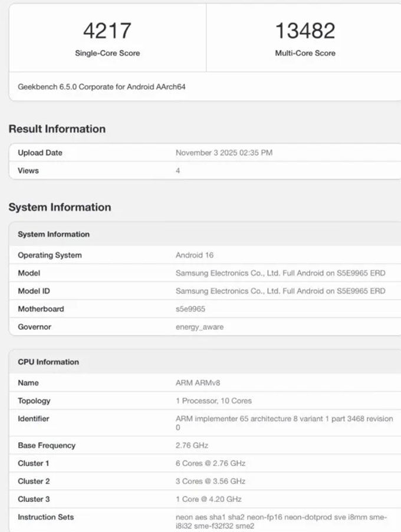Click the Instruction Sets row label
The image size is (401, 532).
click(46, 517)
